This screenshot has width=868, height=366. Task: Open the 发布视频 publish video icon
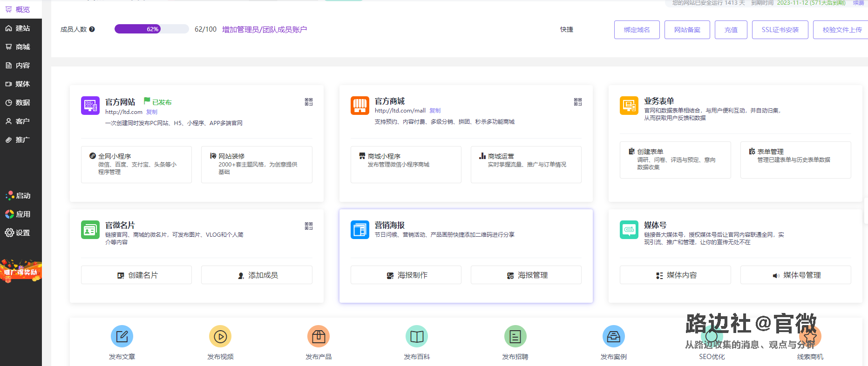[x=220, y=336]
